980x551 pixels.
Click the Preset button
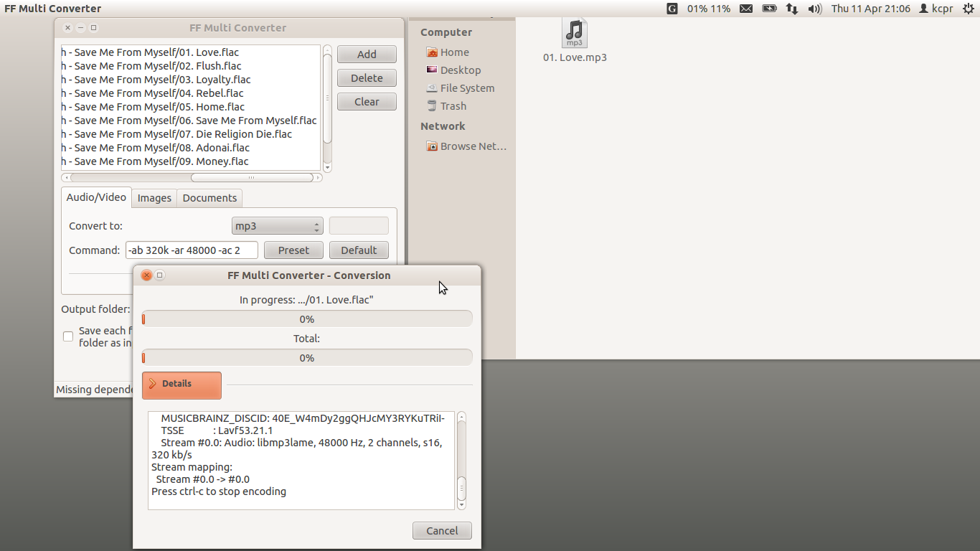(x=293, y=250)
